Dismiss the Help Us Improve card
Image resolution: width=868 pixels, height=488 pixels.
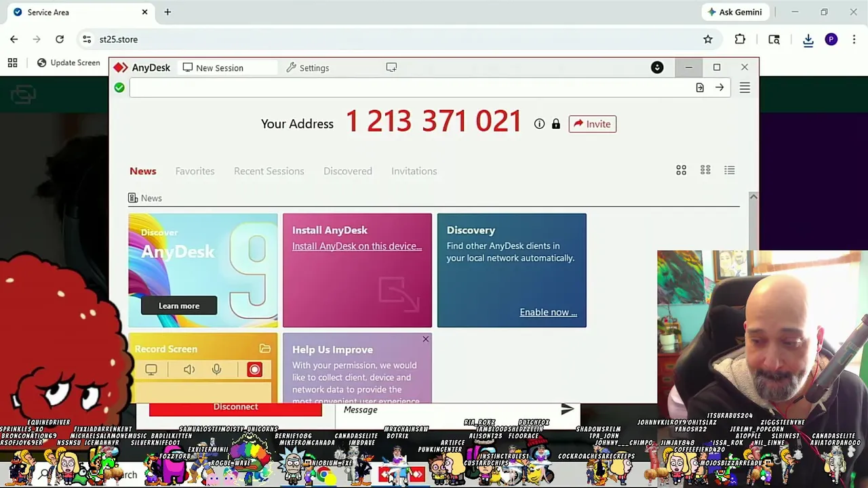[x=425, y=339]
